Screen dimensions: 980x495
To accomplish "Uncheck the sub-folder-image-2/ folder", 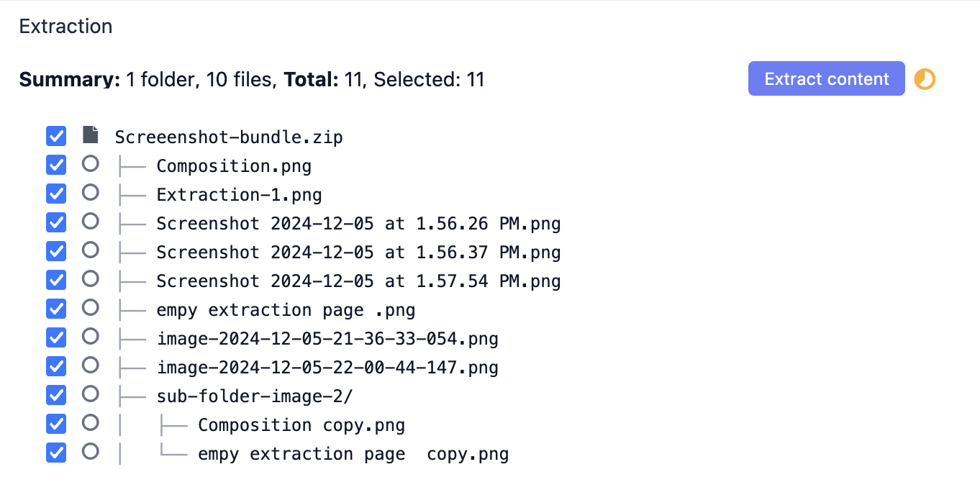I will 55,394.
